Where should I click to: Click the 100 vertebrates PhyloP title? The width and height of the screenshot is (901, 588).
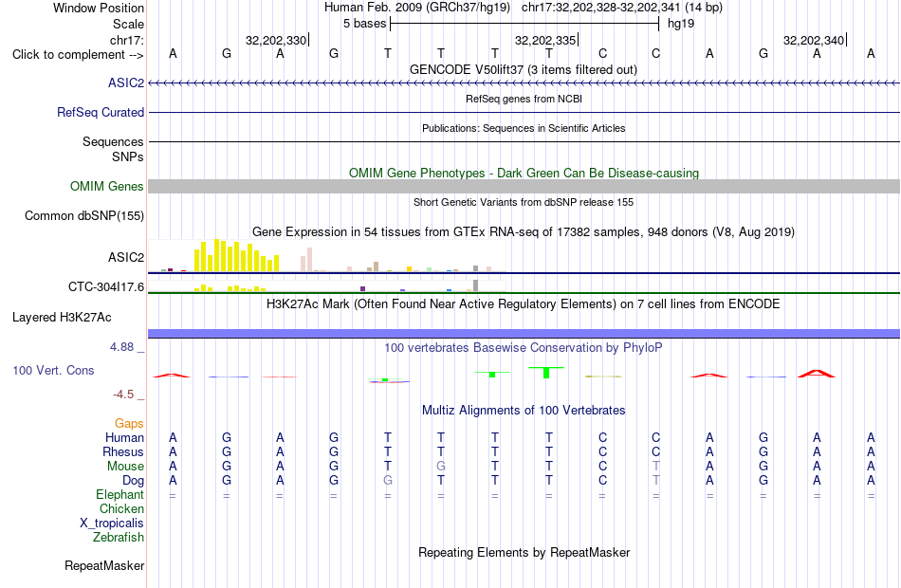tap(523, 347)
